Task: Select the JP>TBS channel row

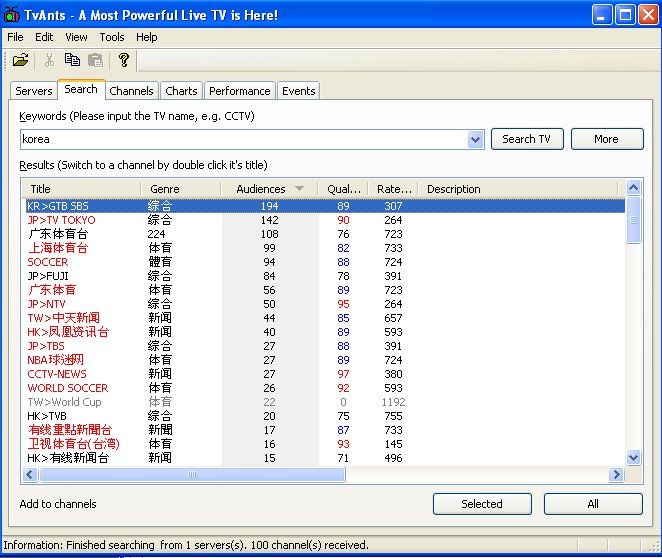Action: (x=325, y=346)
